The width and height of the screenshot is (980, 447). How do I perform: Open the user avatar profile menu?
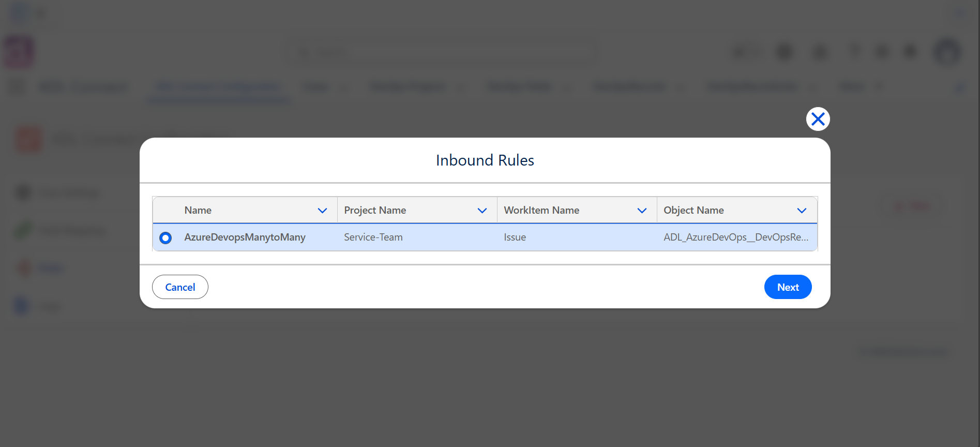pyautogui.click(x=947, y=52)
